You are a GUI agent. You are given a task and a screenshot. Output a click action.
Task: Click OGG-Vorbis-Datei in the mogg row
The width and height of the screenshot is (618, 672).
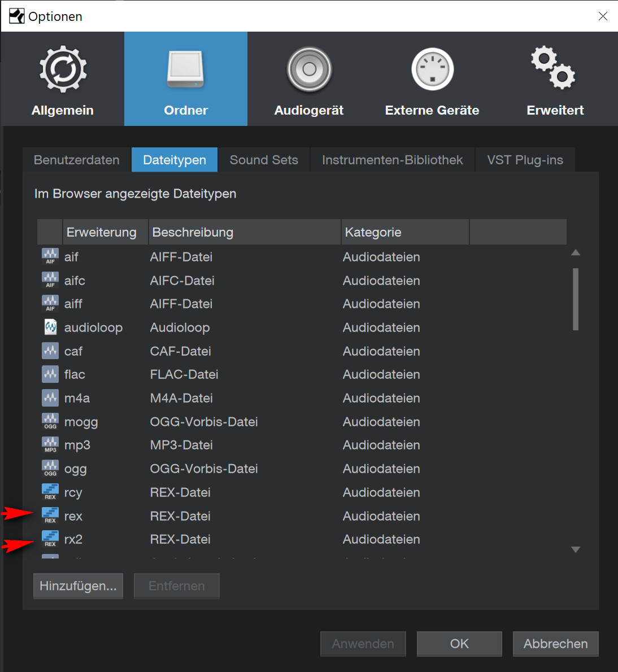pos(204,422)
